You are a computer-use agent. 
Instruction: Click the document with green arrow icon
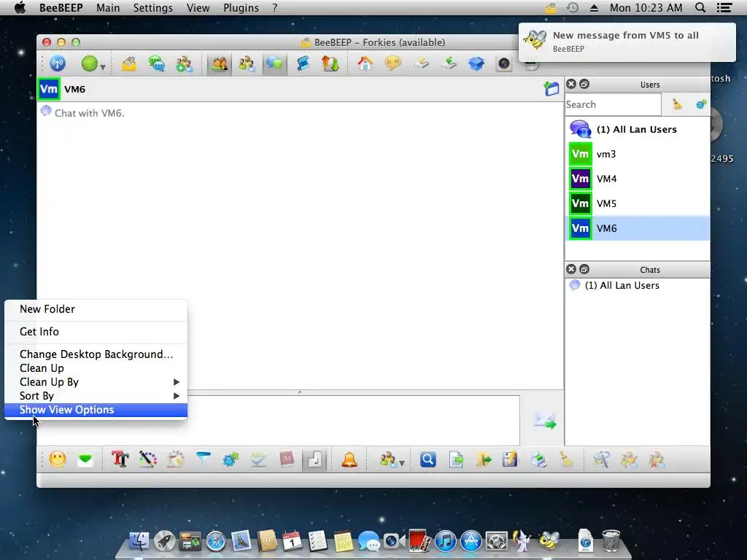[455, 459]
